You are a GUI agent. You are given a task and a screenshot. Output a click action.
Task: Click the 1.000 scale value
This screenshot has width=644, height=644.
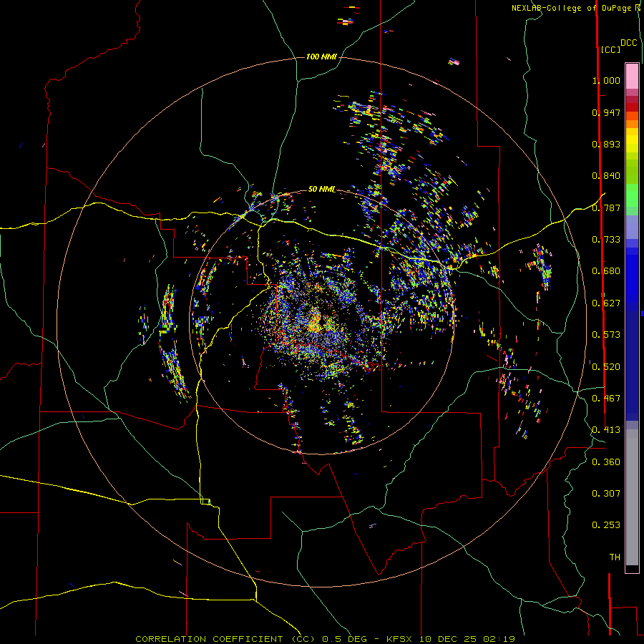tap(606, 80)
